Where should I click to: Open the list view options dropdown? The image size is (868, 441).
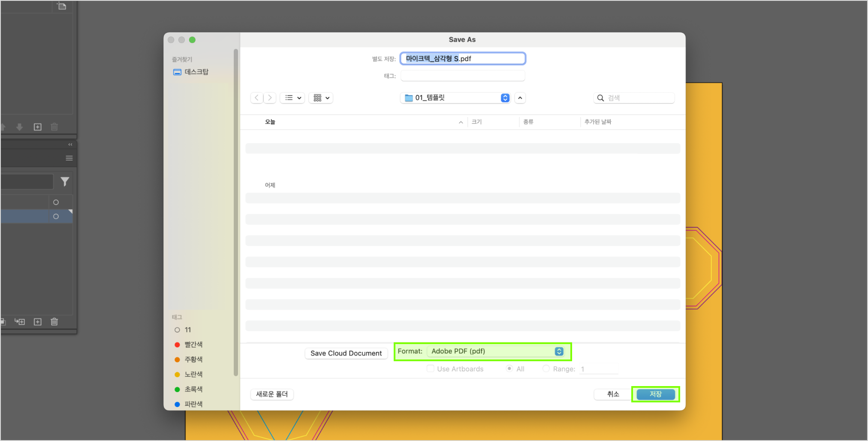tap(293, 98)
